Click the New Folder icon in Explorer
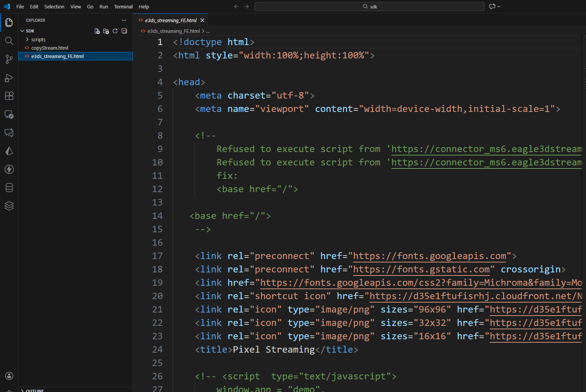 coord(106,31)
